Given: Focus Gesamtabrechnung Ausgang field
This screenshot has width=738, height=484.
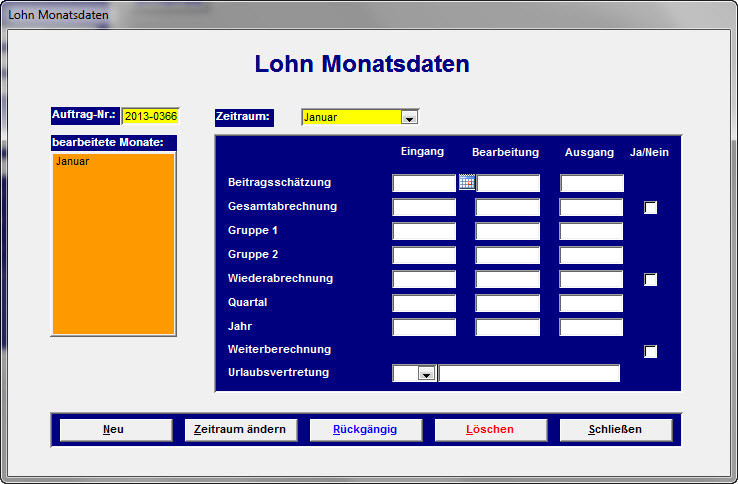Looking at the screenshot, I should pos(591,207).
